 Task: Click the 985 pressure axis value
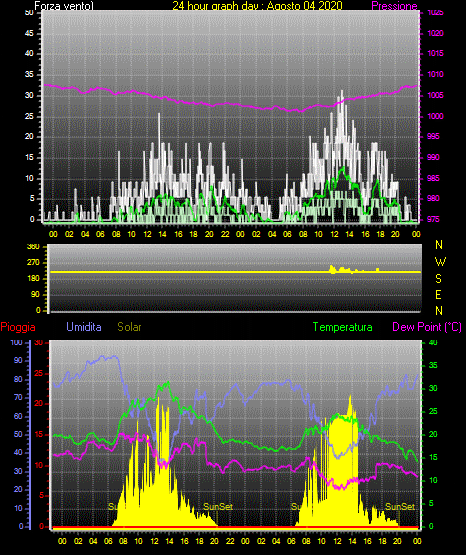(433, 178)
